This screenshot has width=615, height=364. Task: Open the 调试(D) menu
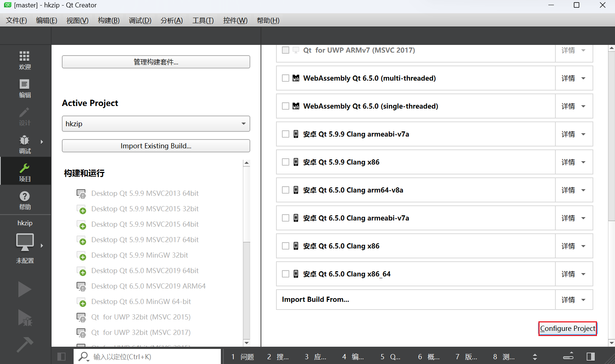[x=140, y=20]
